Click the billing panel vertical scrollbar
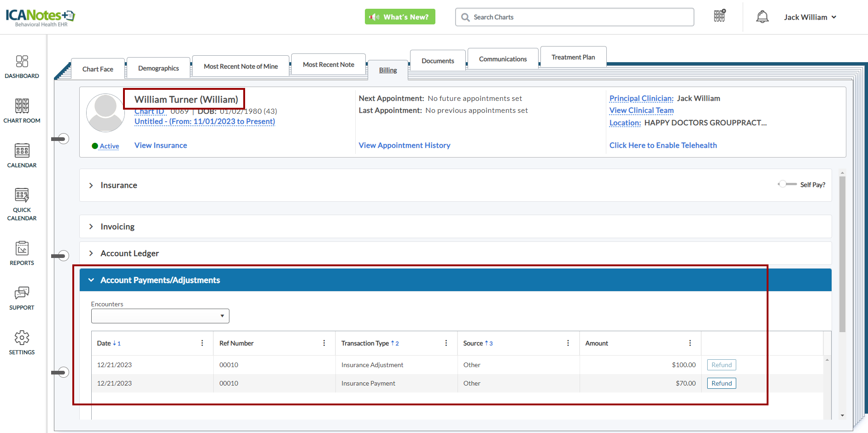868x433 pixels. click(842, 253)
